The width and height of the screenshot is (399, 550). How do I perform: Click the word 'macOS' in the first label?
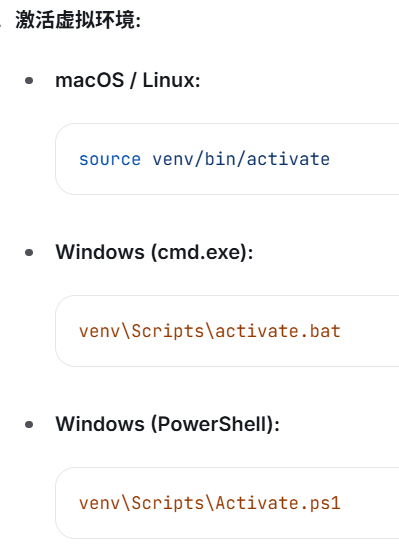point(90,80)
